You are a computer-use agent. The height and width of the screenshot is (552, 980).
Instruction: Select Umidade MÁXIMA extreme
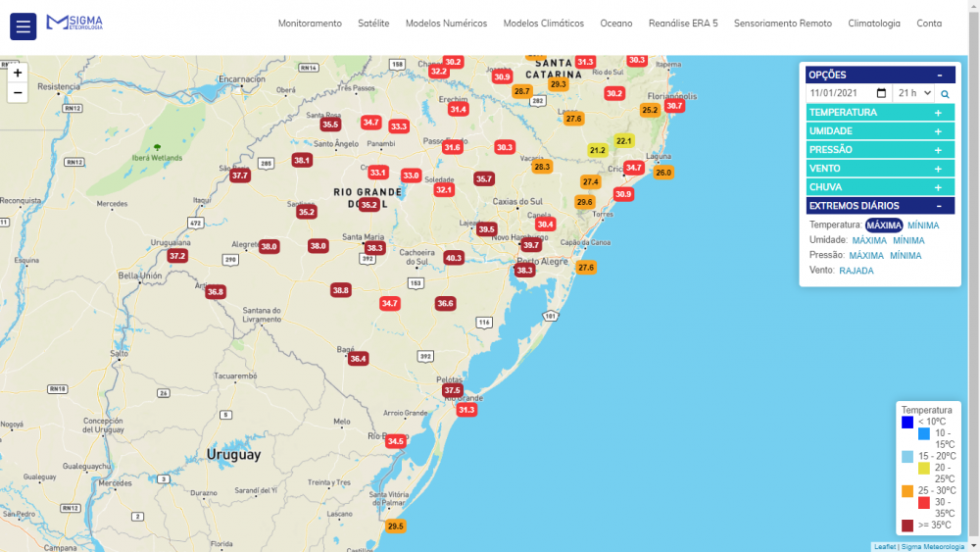pyautogui.click(x=869, y=240)
